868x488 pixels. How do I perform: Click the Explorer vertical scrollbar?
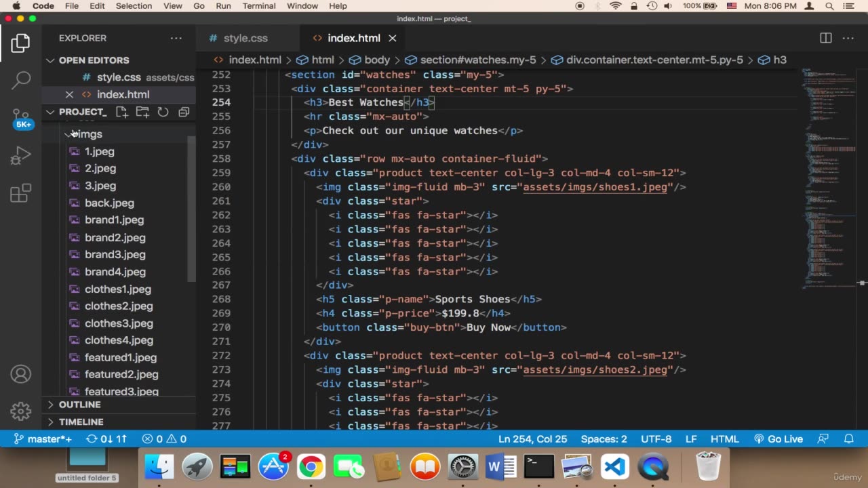192,209
